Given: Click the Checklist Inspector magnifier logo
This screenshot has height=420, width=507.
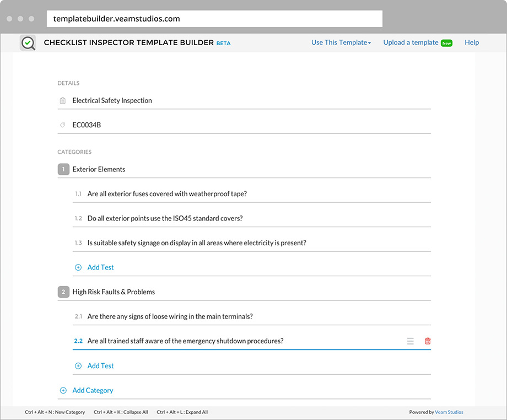Looking at the screenshot, I should pyautogui.click(x=28, y=42).
